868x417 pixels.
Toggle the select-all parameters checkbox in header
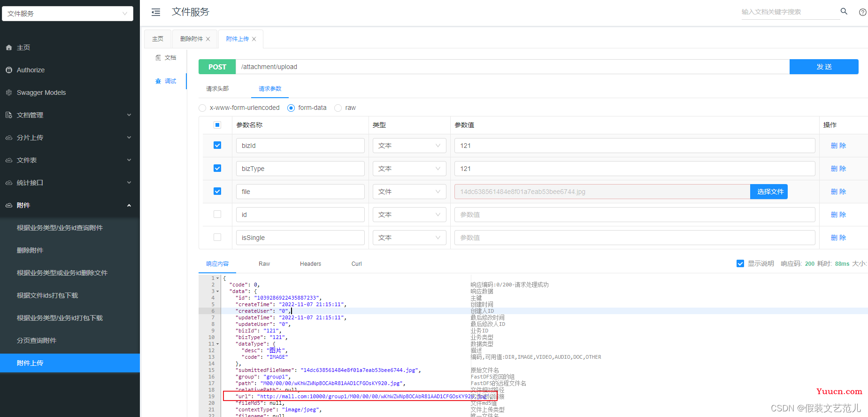pos(217,125)
